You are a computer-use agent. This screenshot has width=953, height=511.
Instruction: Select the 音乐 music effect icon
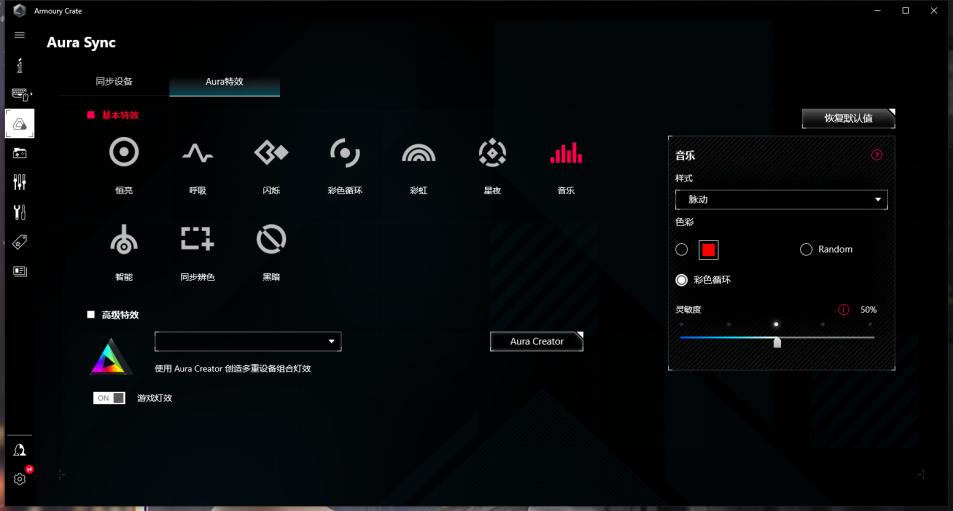pos(566,153)
